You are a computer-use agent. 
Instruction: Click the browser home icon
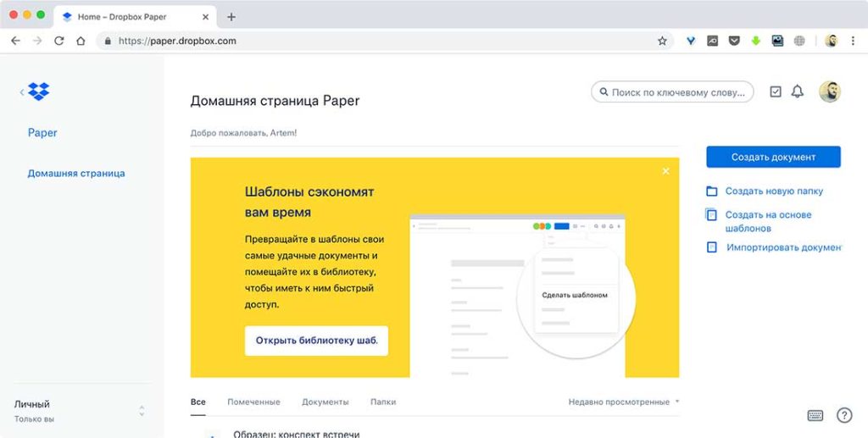pyautogui.click(x=81, y=41)
